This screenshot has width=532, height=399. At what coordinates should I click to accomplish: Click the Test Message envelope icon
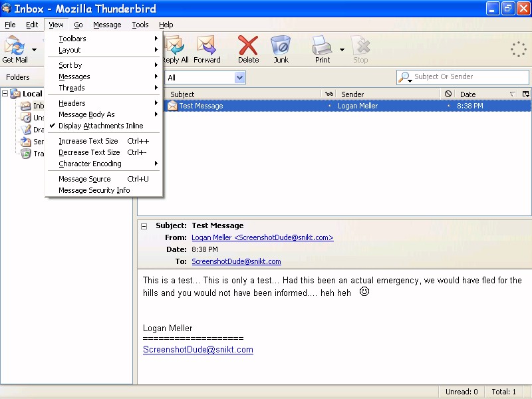(x=172, y=106)
